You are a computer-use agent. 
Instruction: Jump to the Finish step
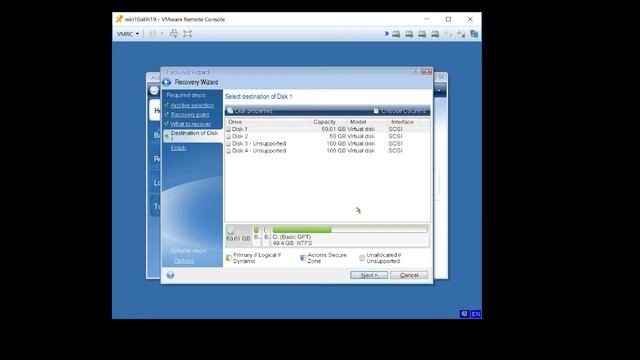[x=178, y=148]
